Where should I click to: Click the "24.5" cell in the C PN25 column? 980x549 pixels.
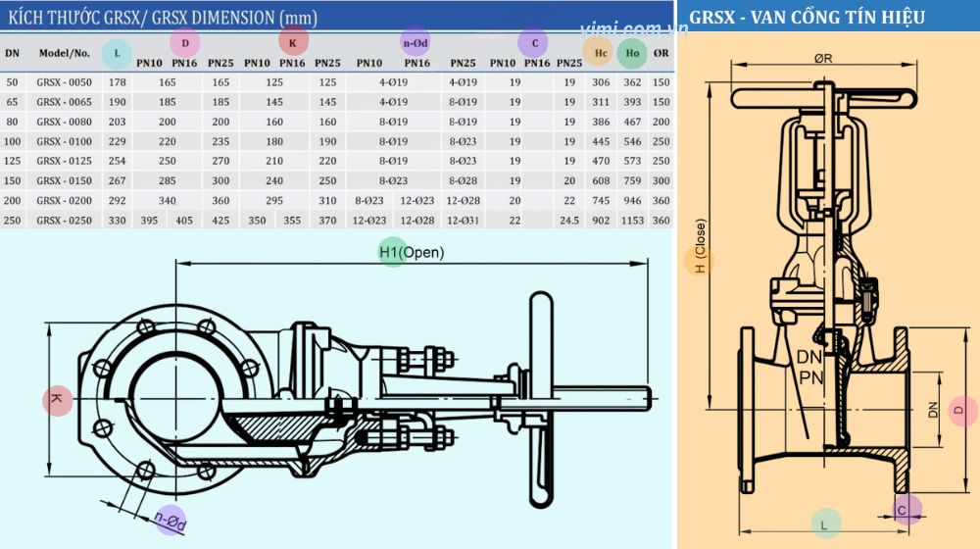pos(569,221)
